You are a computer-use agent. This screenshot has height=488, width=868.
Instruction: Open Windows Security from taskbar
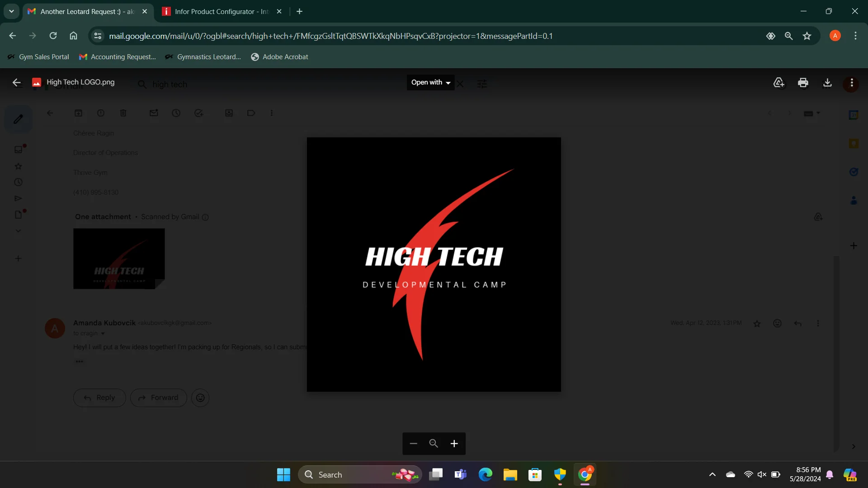(560, 474)
